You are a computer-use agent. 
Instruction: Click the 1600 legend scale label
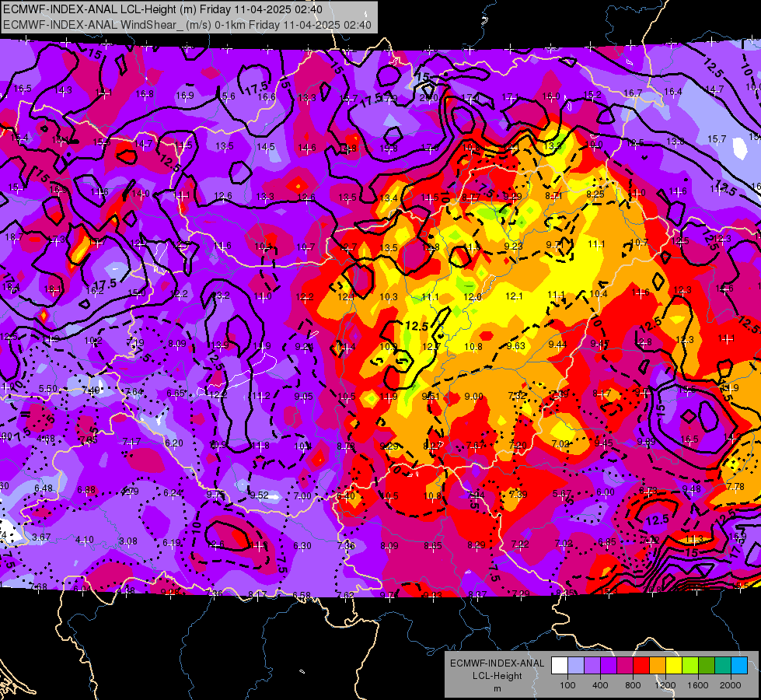pyautogui.click(x=698, y=685)
